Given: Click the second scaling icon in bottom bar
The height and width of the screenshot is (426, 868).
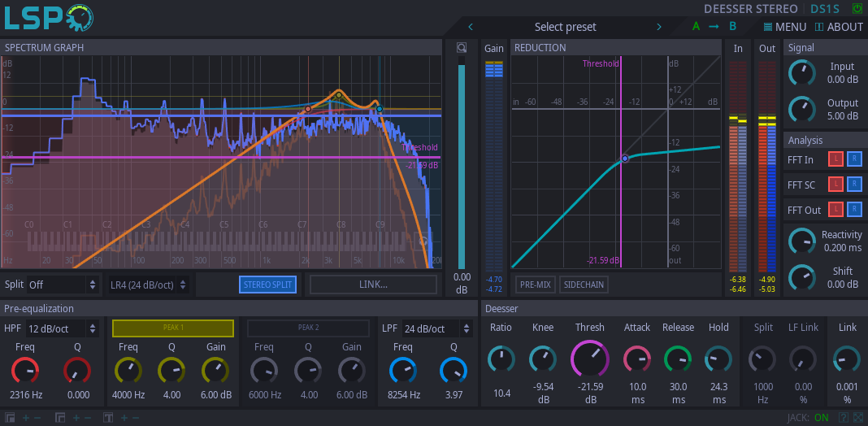Looking at the screenshot, I should tap(60, 417).
